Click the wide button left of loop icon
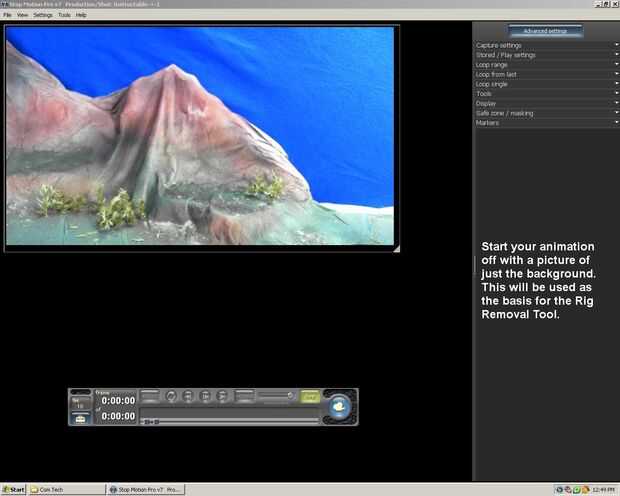This screenshot has width=620, height=496. [x=150, y=396]
